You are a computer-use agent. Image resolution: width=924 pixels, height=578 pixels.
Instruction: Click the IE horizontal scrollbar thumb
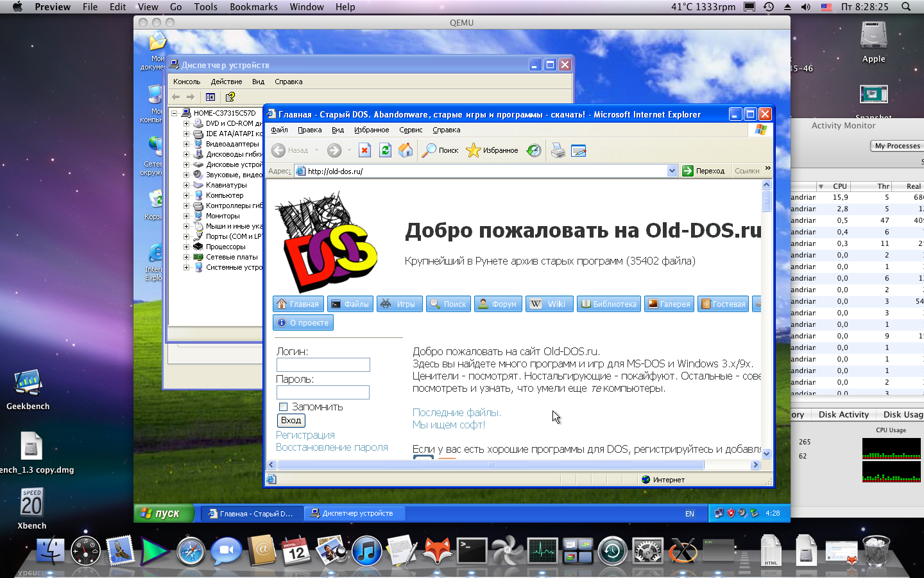point(490,465)
